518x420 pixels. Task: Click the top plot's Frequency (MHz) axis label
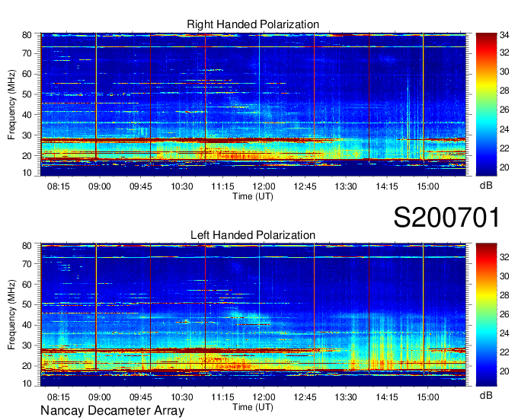tap(11, 104)
